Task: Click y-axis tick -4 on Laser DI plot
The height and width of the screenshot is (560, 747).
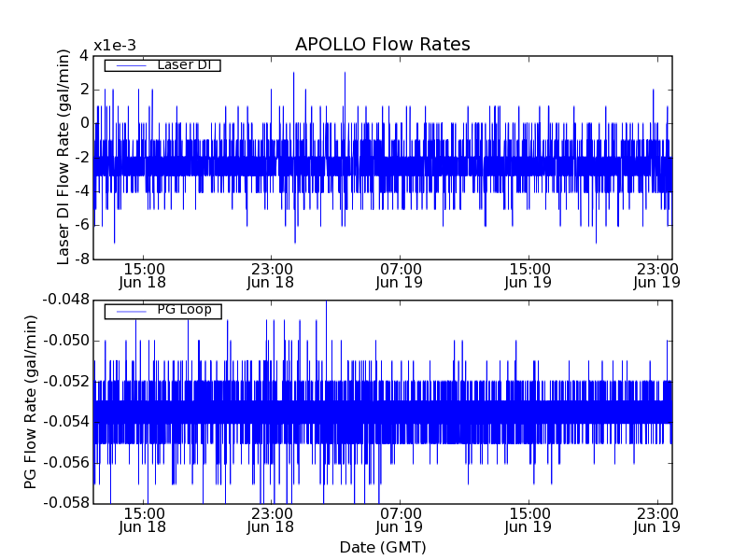Action: (80, 191)
